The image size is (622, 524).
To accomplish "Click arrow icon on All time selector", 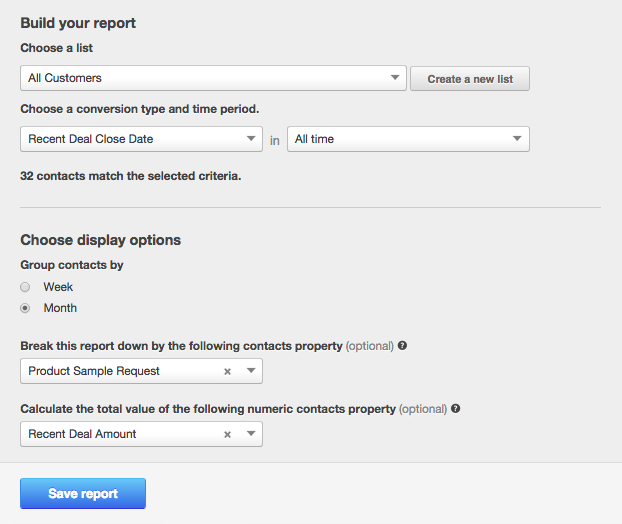I will (516, 139).
